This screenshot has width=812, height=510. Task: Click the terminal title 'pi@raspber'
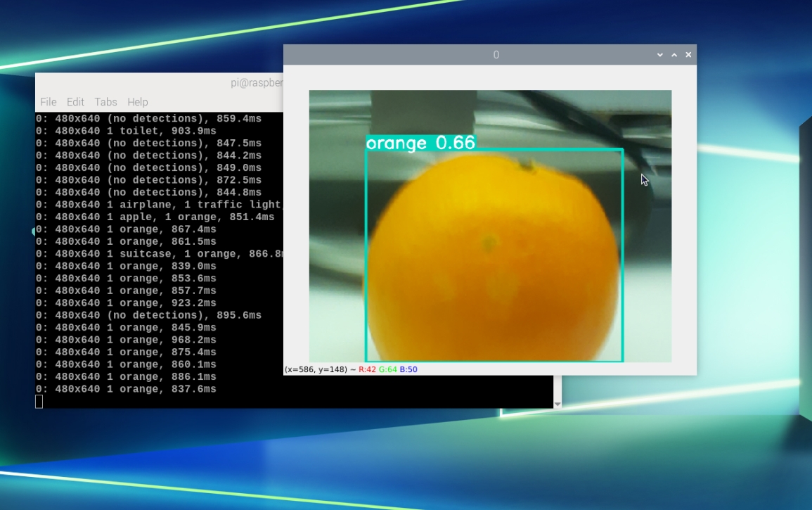coord(257,83)
